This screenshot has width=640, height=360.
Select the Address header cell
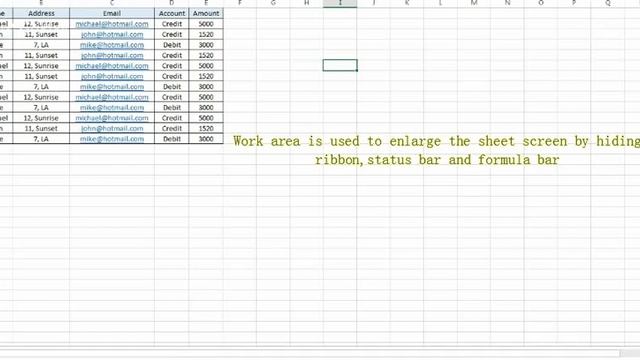tap(41, 13)
